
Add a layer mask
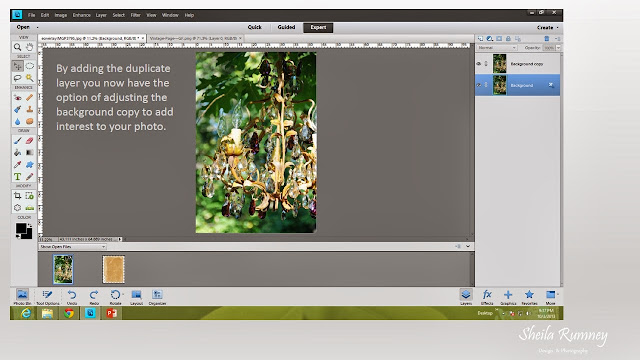(x=499, y=38)
